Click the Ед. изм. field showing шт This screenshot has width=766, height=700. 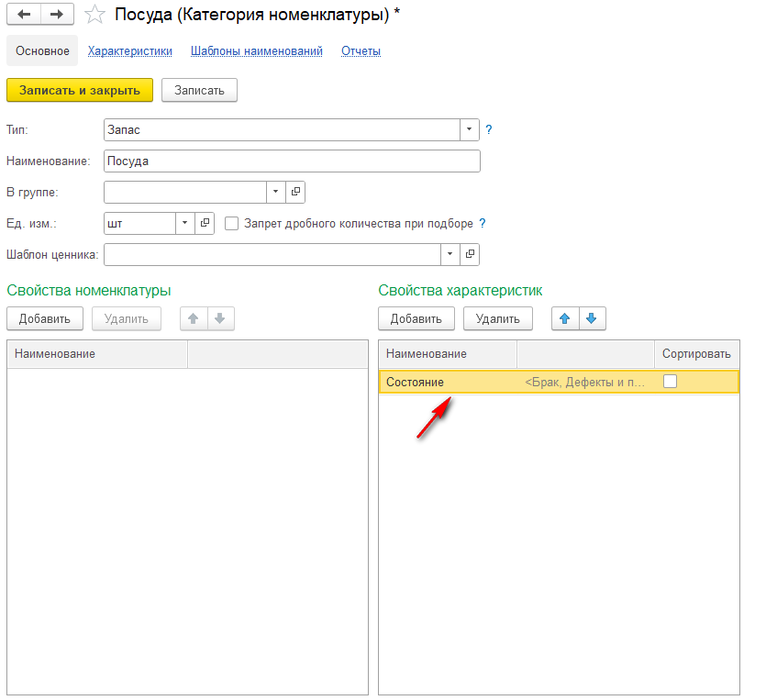point(139,223)
